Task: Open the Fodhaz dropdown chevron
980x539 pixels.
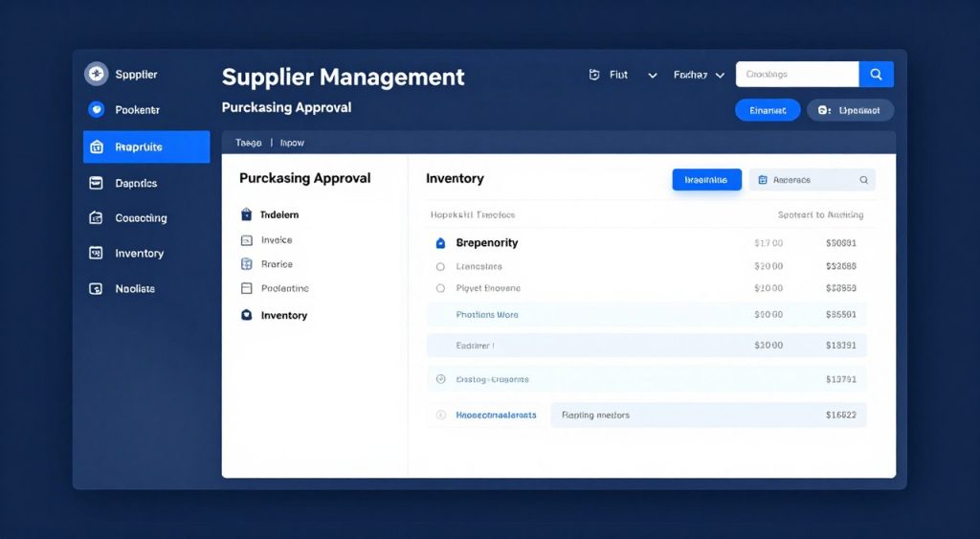Action: point(720,75)
